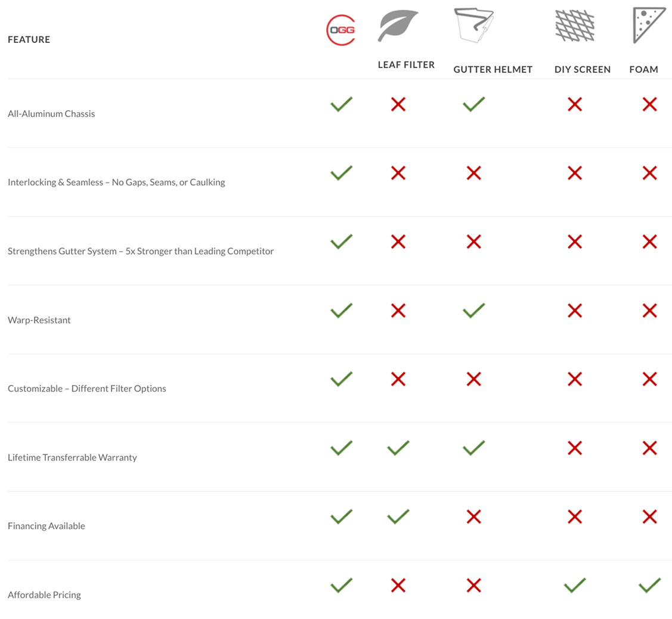Select the LEAF FILTER column heading
The width and height of the screenshot is (672, 619).
click(406, 64)
